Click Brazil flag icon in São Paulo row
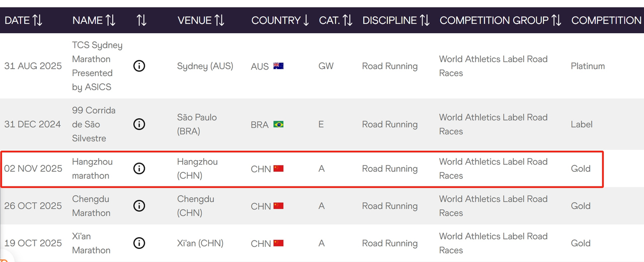 [x=278, y=124]
